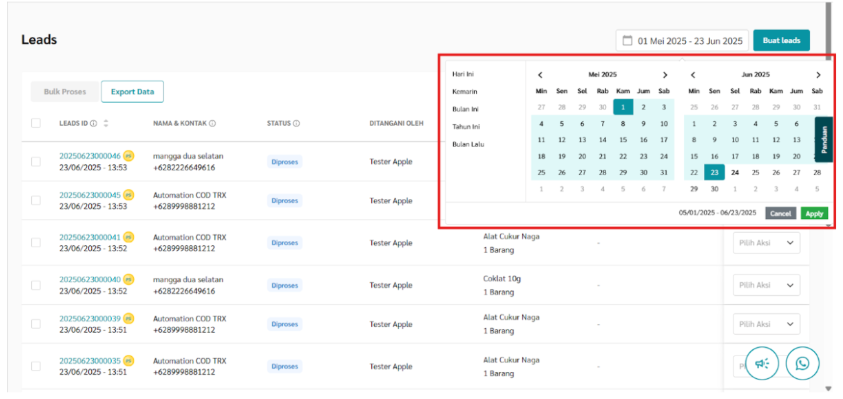Image resolution: width=843 pixels, height=399 pixels.
Task: Select the Bulan Ini preset range
Action: (x=466, y=109)
